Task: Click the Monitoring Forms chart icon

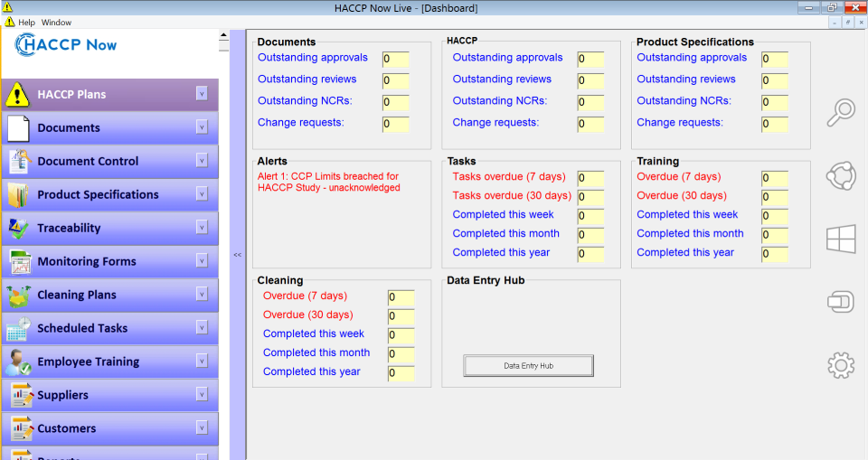Action: pos(19,262)
